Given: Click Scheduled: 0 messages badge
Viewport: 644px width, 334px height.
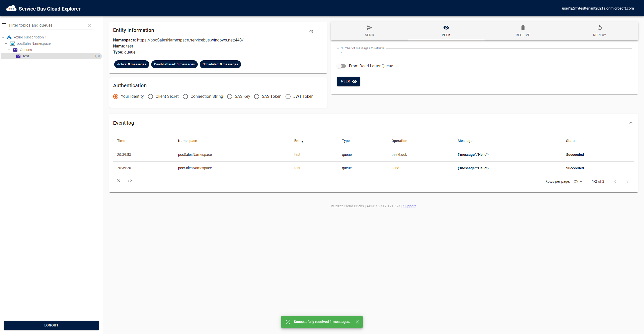Looking at the screenshot, I should (220, 64).
